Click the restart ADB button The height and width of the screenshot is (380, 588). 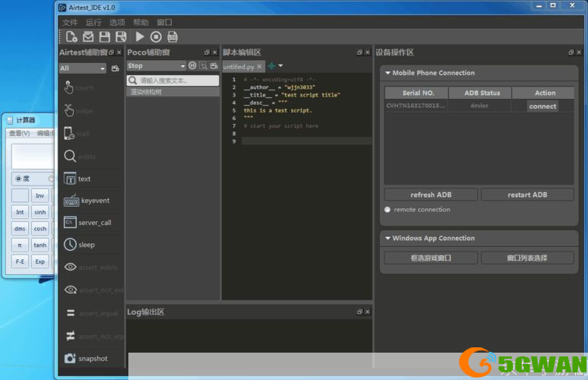point(527,195)
